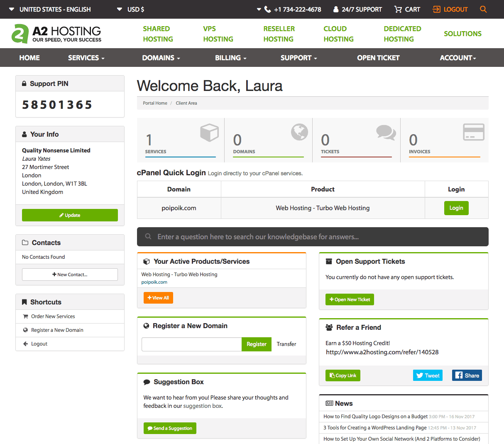Click the arrow icon beside the Logout shortcut
Viewport: 504px width, 444px height.
pyautogui.click(x=25, y=344)
